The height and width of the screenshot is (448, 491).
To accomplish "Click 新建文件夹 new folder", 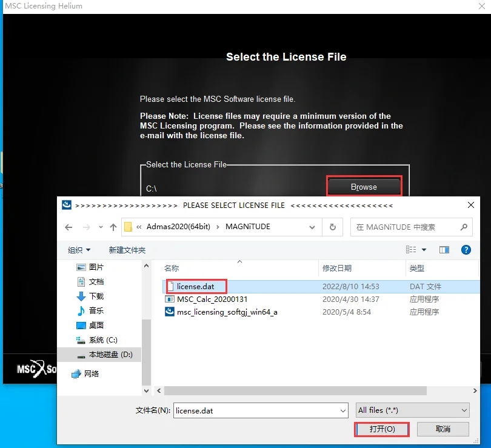I will 127,250.
